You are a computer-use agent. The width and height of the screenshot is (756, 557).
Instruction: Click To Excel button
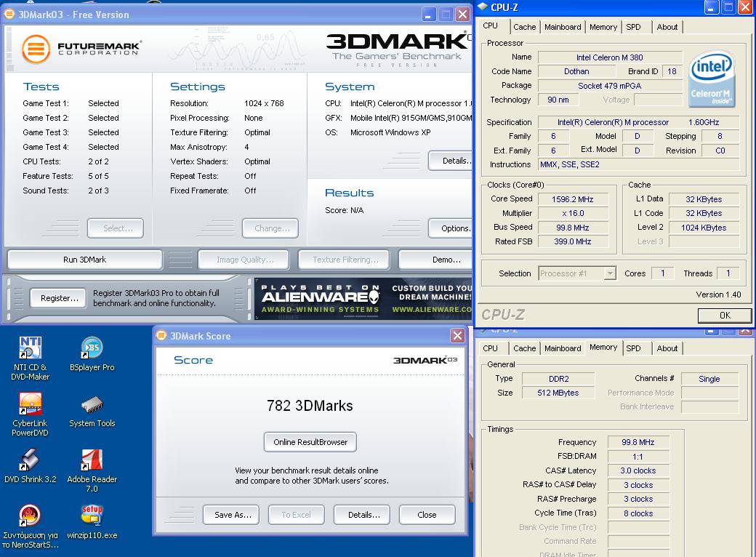click(x=297, y=515)
